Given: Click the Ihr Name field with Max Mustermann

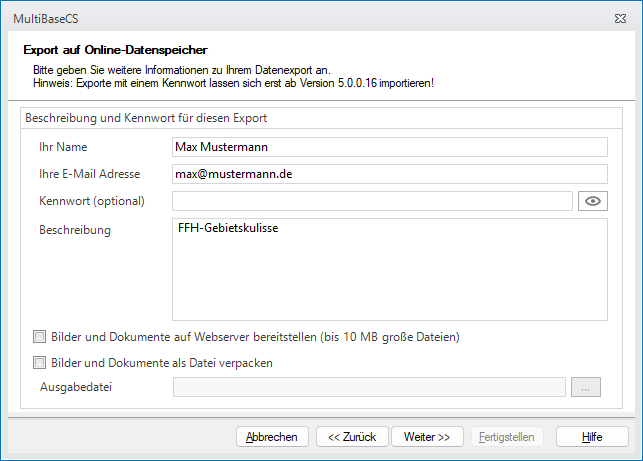Looking at the screenshot, I should (389, 147).
